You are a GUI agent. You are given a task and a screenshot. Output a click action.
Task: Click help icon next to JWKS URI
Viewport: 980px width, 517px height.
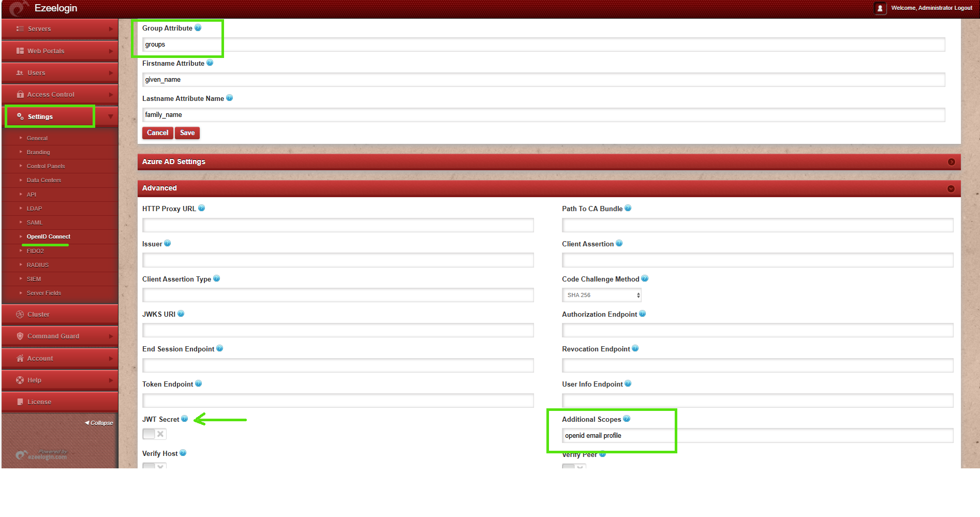[x=181, y=314]
